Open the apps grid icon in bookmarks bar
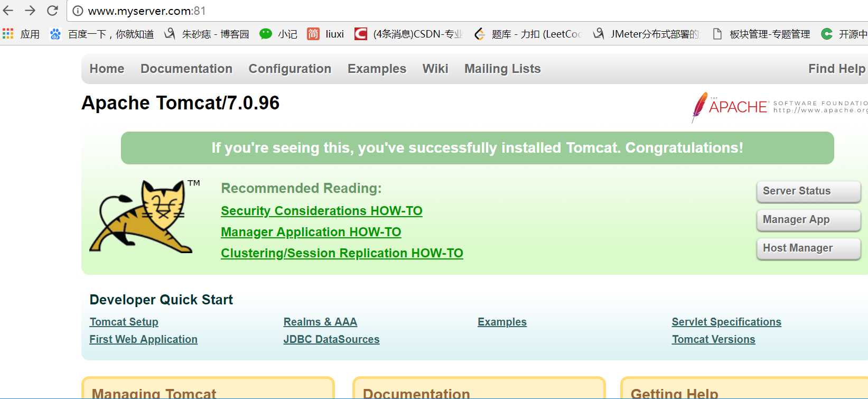 [8, 34]
